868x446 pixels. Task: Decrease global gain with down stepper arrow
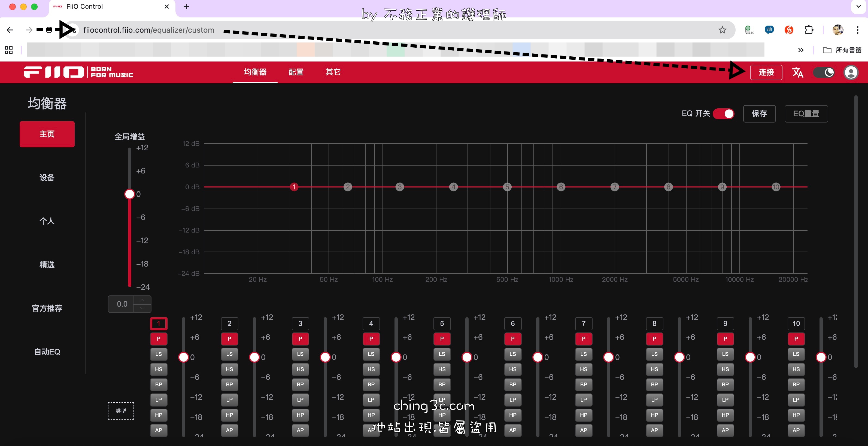pyautogui.click(x=142, y=308)
